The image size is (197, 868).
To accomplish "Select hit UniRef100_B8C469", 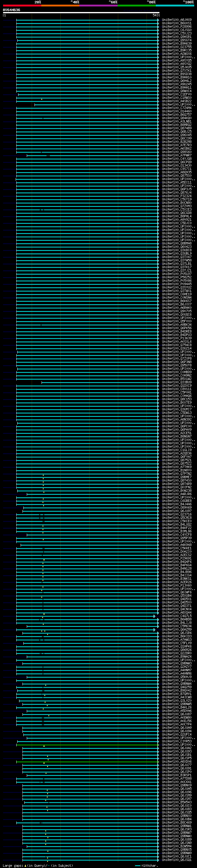I will [x=177, y=822].
